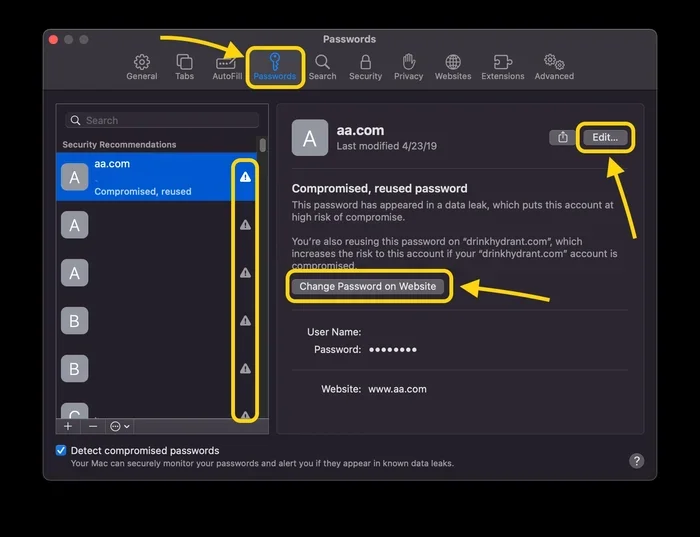The image size is (700, 537).
Task: Select the Passwords tab
Action: coord(275,67)
